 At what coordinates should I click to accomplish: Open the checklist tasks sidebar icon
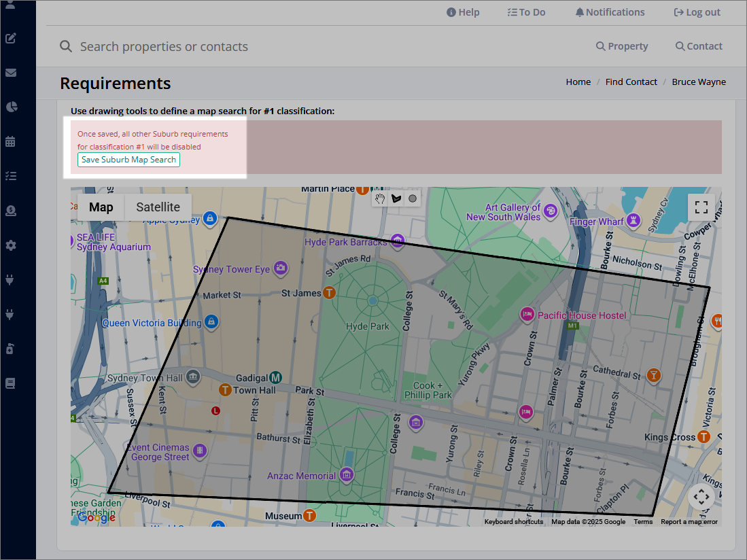click(x=11, y=176)
